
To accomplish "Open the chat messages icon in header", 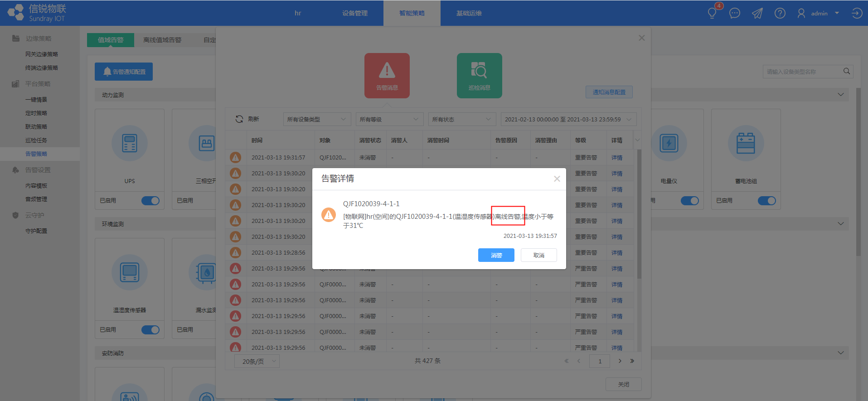I will pyautogui.click(x=735, y=13).
